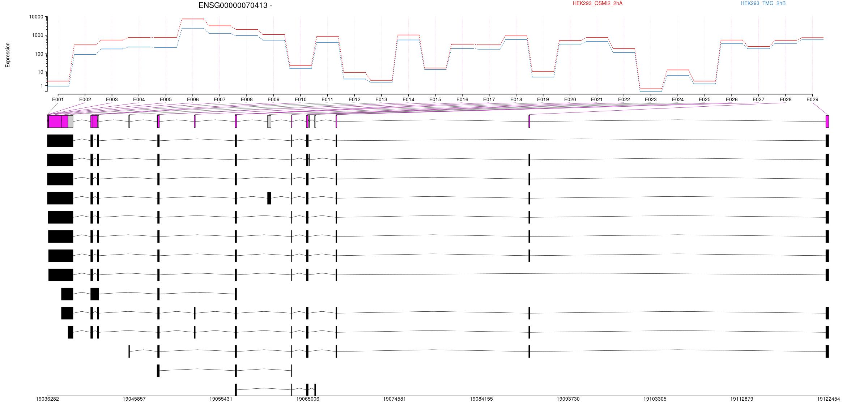The height and width of the screenshot is (405, 868).
Task: Click the ENSG00000070413 gene title
Action: point(235,5)
